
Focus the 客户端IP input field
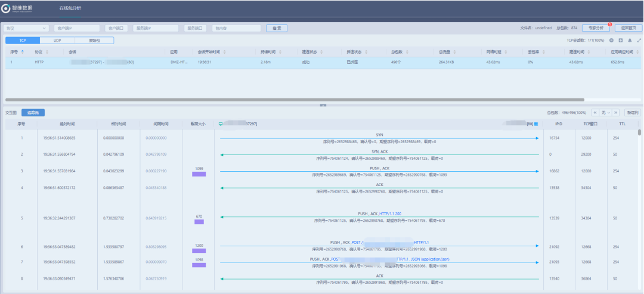point(77,29)
